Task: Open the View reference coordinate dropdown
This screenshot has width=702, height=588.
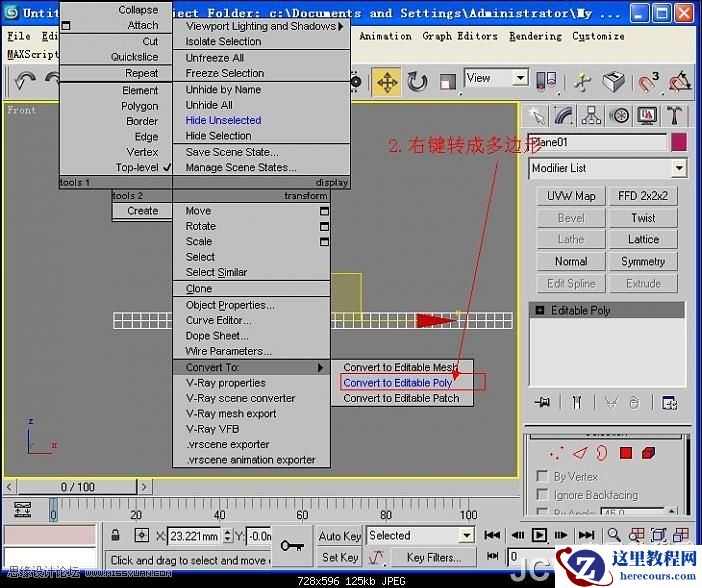Action: [497, 78]
